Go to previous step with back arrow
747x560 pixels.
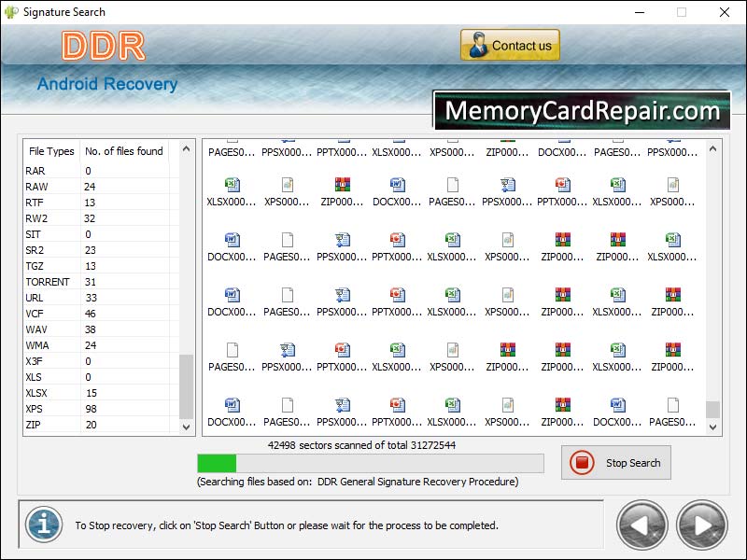641,525
